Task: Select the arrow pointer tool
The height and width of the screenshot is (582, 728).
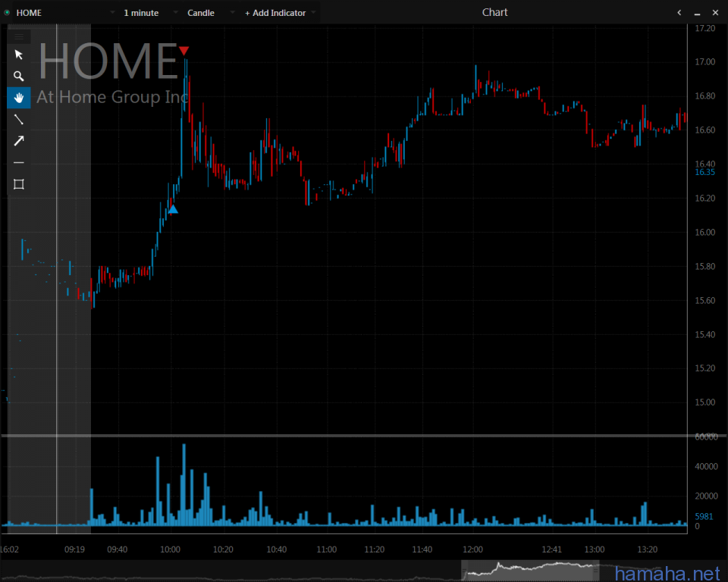Action: click(x=18, y=55)
